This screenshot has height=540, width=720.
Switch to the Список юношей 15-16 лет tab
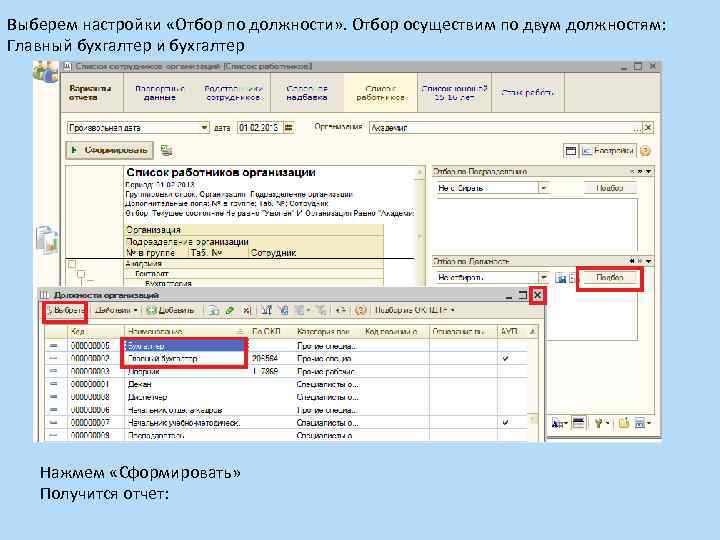click(454, 93)
